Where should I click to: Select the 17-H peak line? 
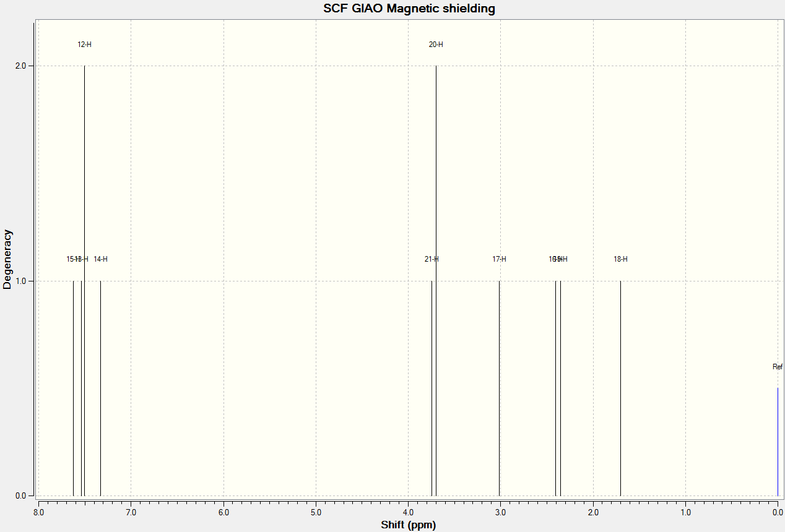(499, 388)
